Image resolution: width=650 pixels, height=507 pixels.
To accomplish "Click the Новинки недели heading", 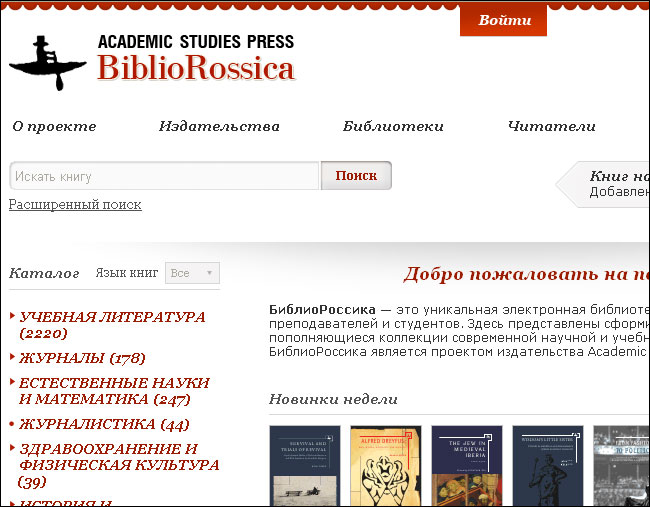I will (333, 399).
